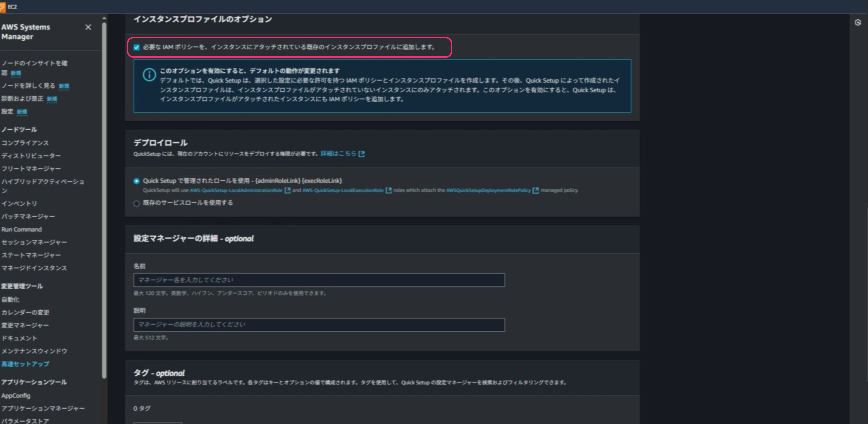Uncheck the IAM policy instance profile checkbox
The height and width of the screenshot is (424, 868).
coord(136,47)
